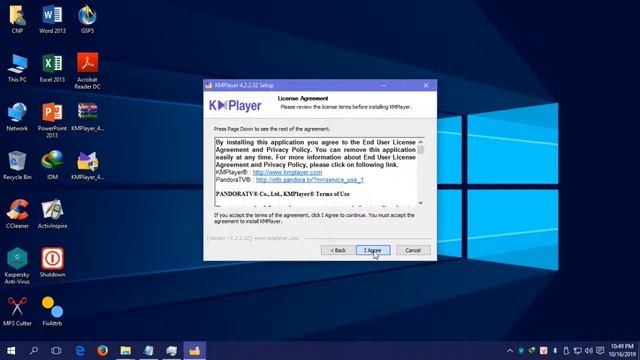Screen dimensions: 640x360
Task: Click the Bluetooth tray icon
Action: coord(555,351)
